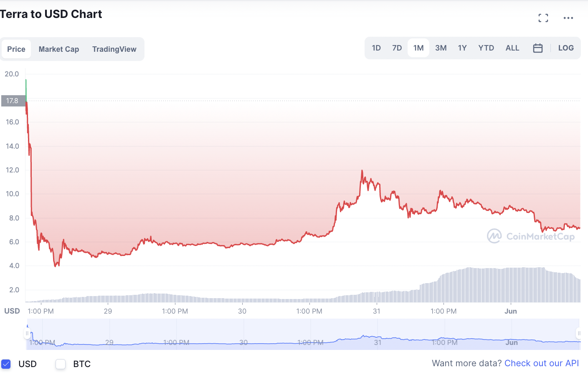Image resolution: width=588 pixels, height=380 pixels.
Task: Select 7D time range
Action: pos(397,48)
